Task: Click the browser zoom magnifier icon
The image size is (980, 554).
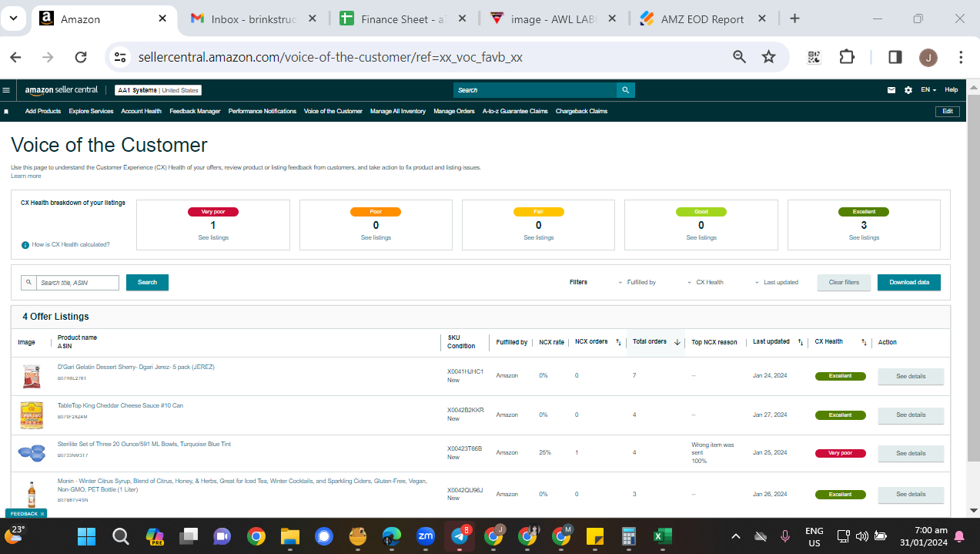Action: point(739,57)
